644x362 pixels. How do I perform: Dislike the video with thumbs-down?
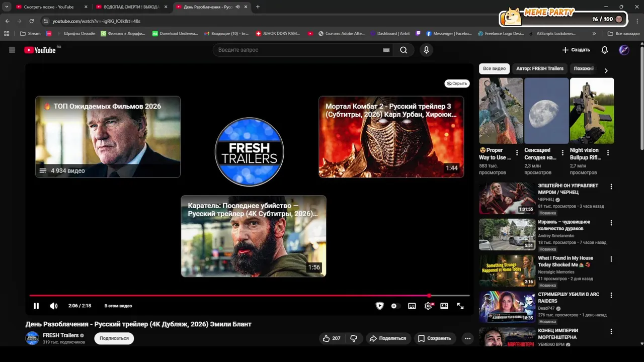coord(354,338)
